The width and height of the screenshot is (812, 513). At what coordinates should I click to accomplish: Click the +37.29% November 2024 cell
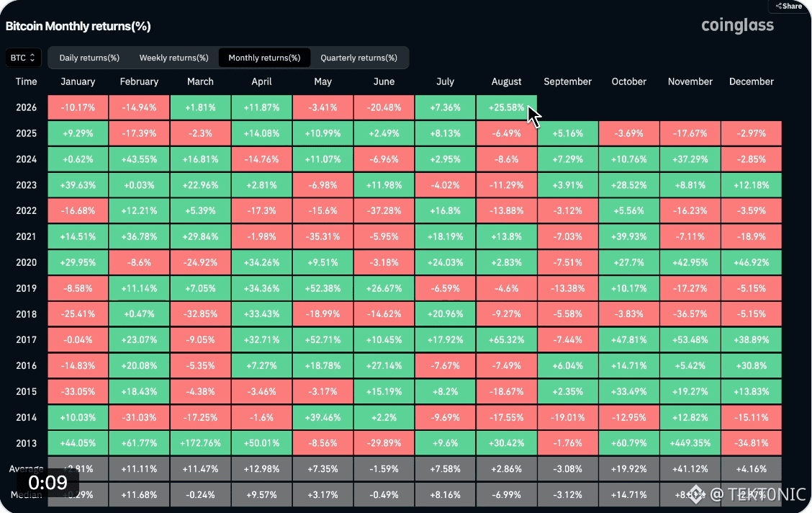click(690, 159)
